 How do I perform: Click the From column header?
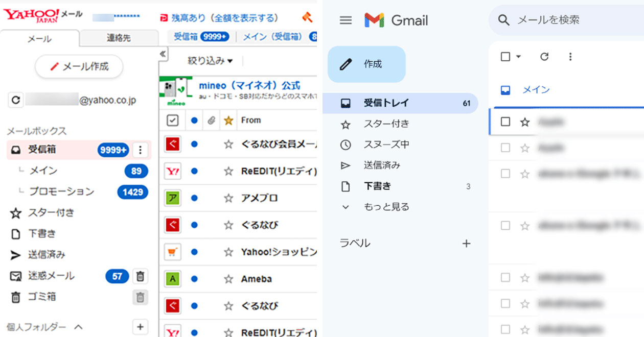pyautogui.click(x=251, y=121)
